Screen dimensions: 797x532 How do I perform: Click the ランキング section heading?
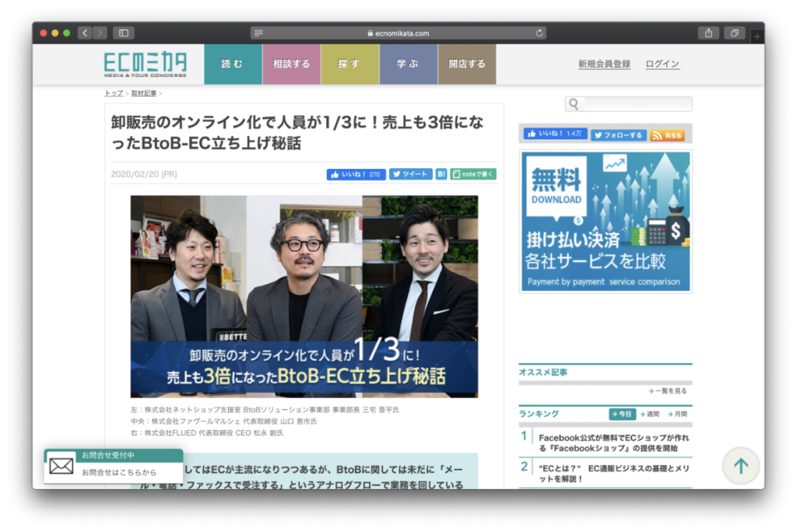coord(539,414)
